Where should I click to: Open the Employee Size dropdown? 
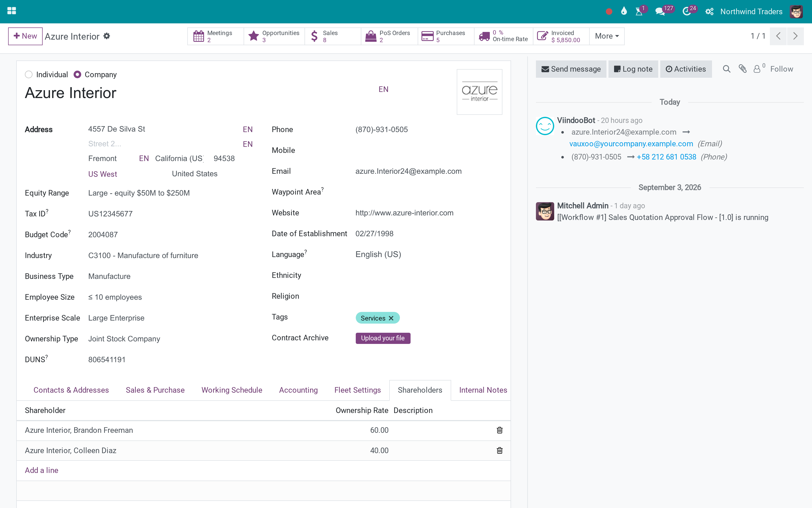[171, 297]
